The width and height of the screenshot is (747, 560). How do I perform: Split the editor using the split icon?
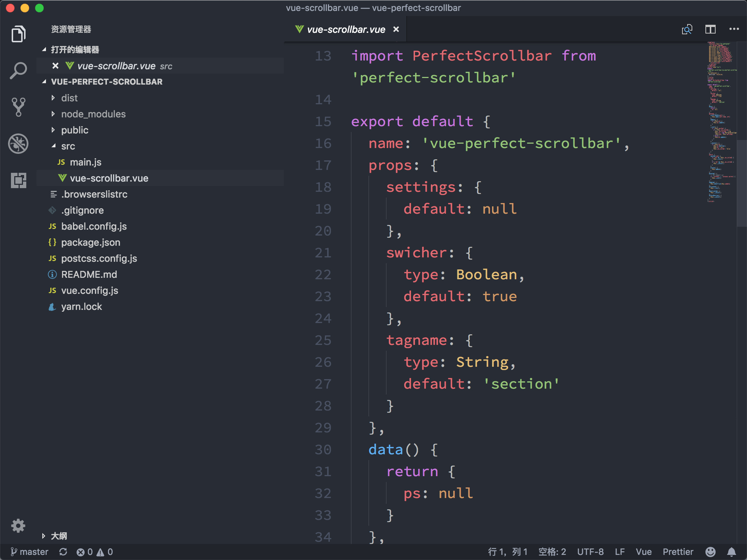click(x=711, y=29)
